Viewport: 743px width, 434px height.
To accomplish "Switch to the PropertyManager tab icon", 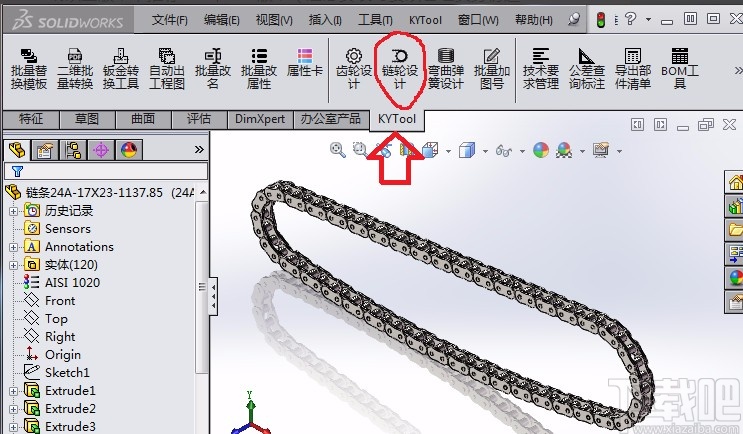I will point(45,151).
